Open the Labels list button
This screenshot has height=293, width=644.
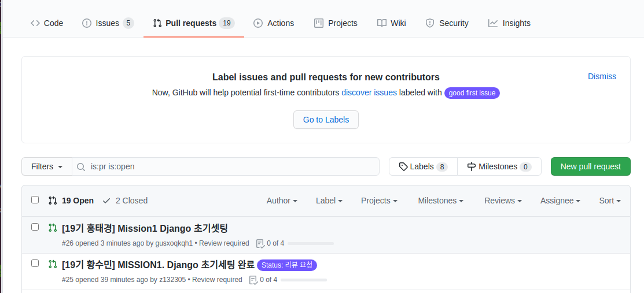(423, 166)
